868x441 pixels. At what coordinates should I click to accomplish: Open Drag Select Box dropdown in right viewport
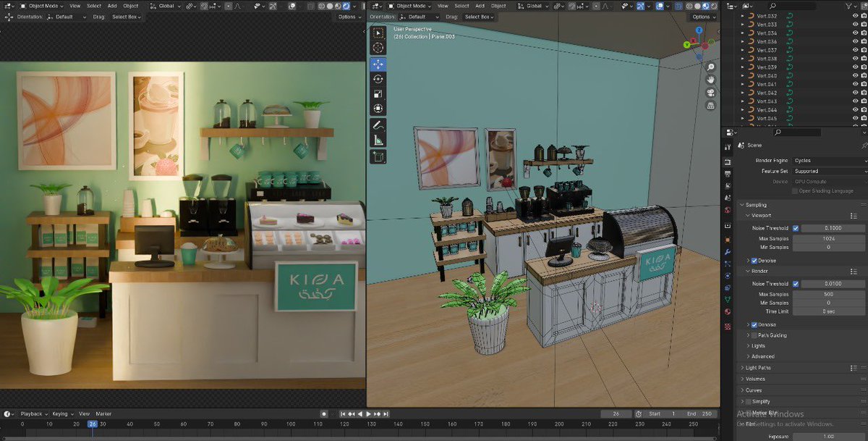click(x=478, y=17)
